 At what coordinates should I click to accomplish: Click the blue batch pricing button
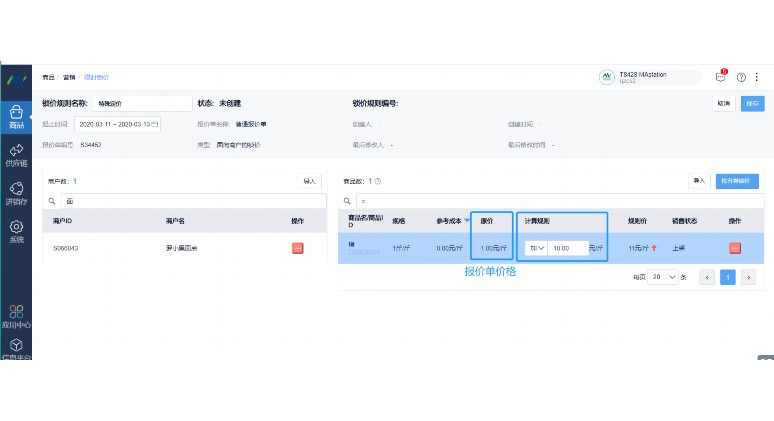click(x=737, y=181)
